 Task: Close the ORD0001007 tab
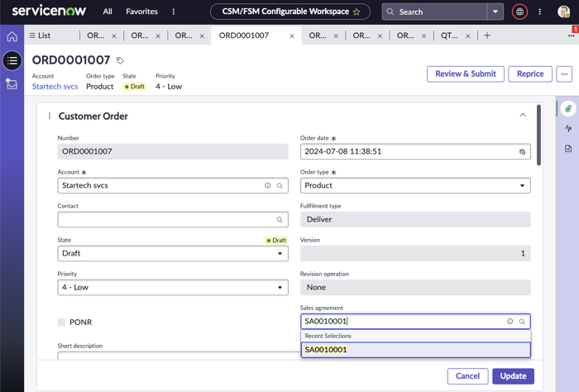pyautogui.click(x=292, y=36)
